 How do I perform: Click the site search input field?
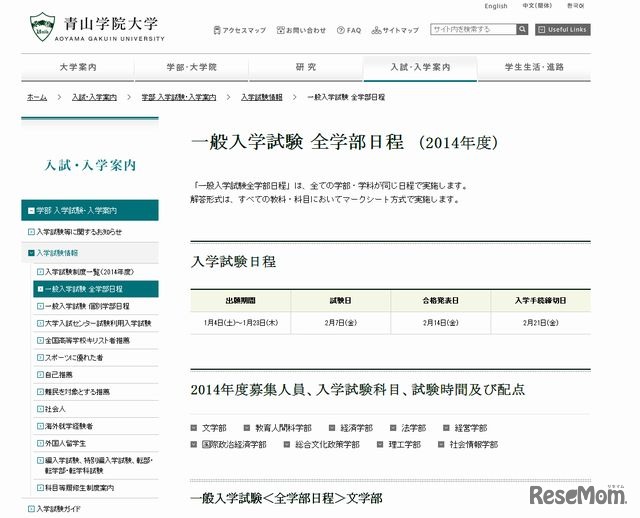point(472,30)
